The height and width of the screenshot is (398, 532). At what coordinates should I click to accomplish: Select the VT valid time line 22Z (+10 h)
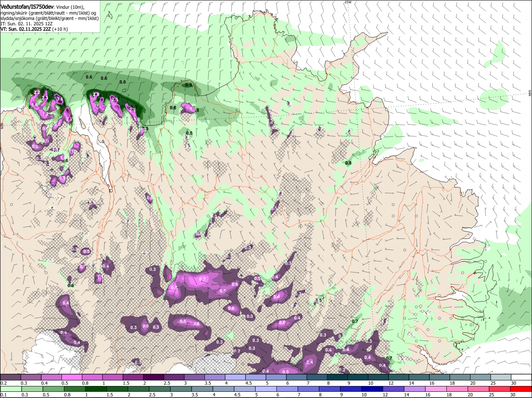34,29
